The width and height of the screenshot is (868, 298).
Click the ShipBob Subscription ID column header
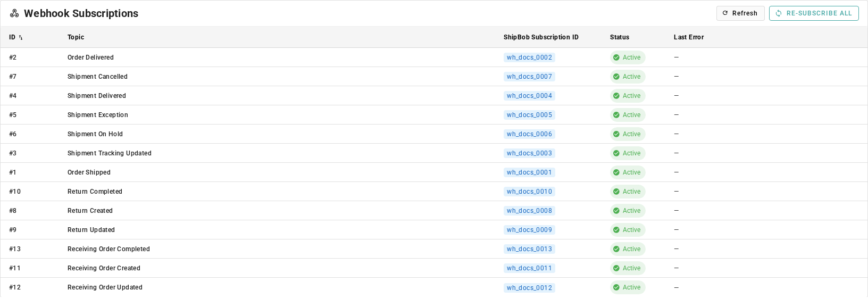[x=541, y=37]
